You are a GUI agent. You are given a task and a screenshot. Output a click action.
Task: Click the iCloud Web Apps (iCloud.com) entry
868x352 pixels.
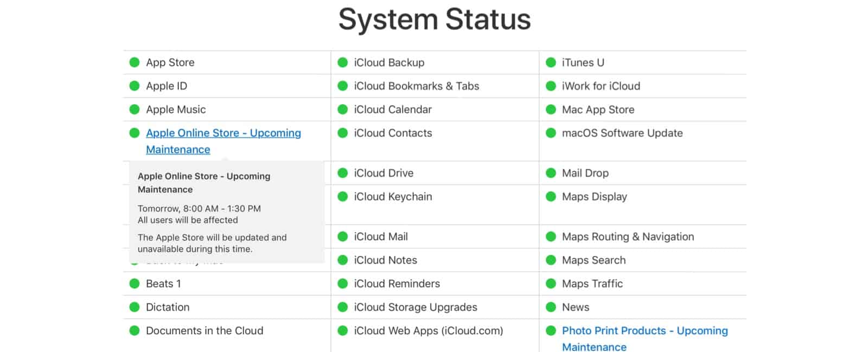click(x=429, y=330)
